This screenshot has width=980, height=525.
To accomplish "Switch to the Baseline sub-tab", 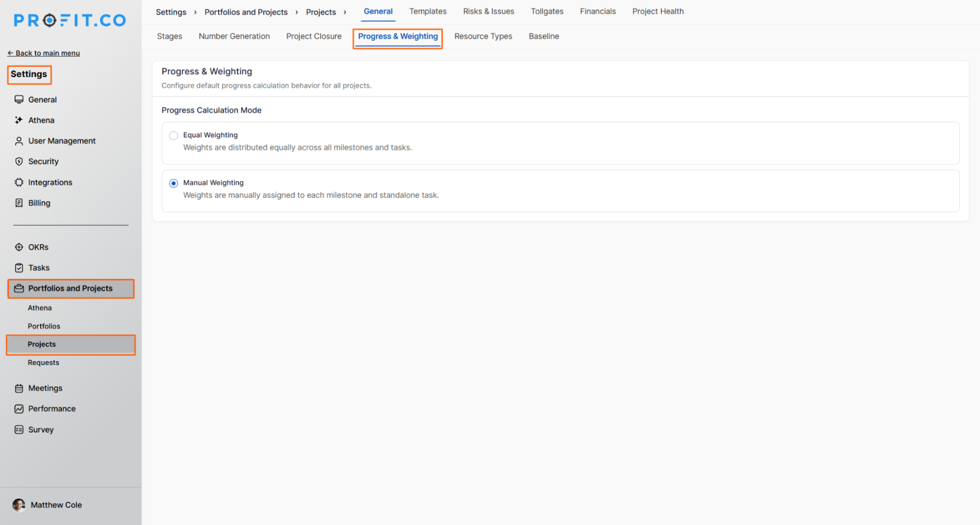I will tap(544, 36).
